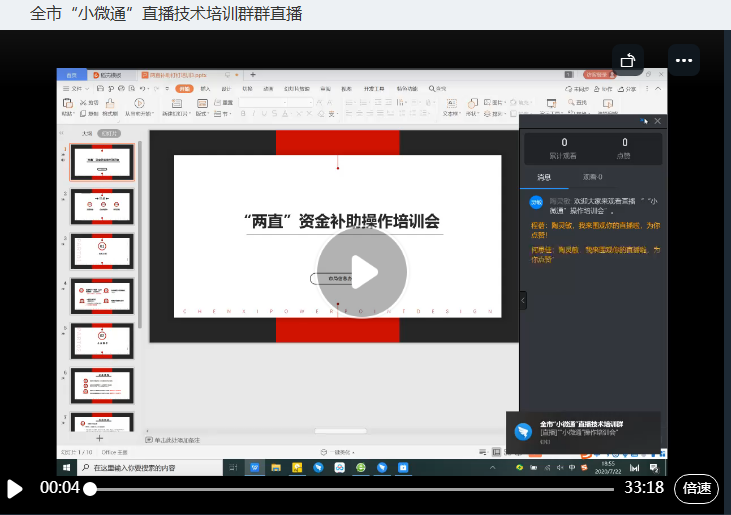Click the Windows Start button
Screen dimensions: 731x515
[x=67, y=467]
